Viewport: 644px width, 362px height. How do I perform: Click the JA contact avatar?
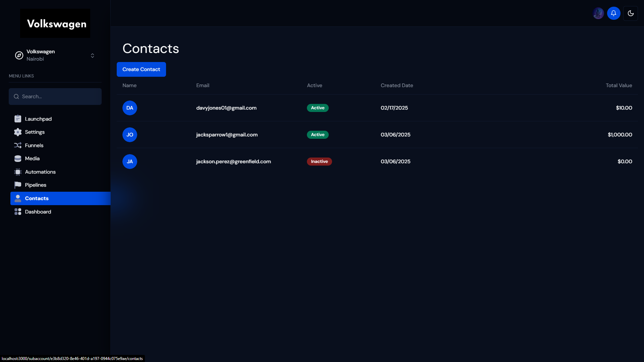coord(130,162)
